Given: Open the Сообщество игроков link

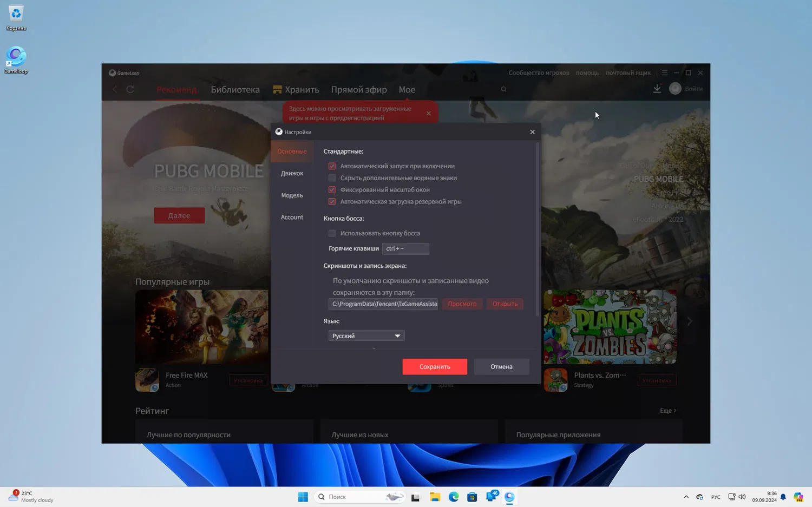Looking at the screenshot, I should click(x=539, y=73).
